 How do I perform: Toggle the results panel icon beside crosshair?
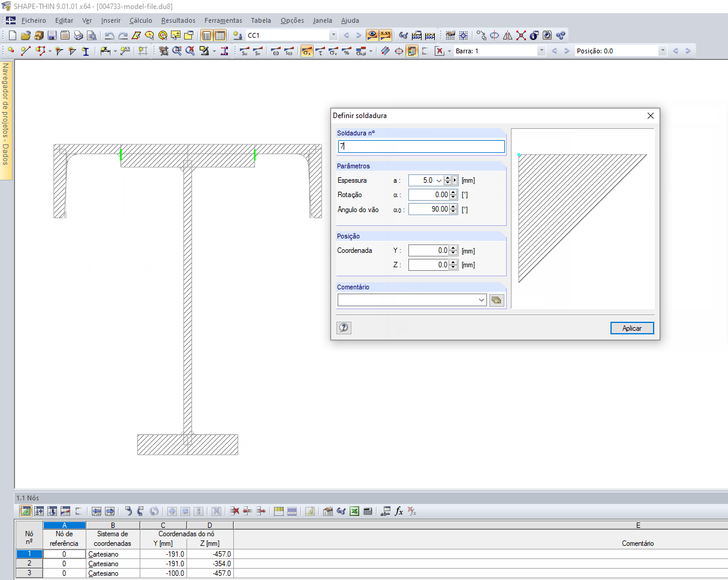pos(412,51)
